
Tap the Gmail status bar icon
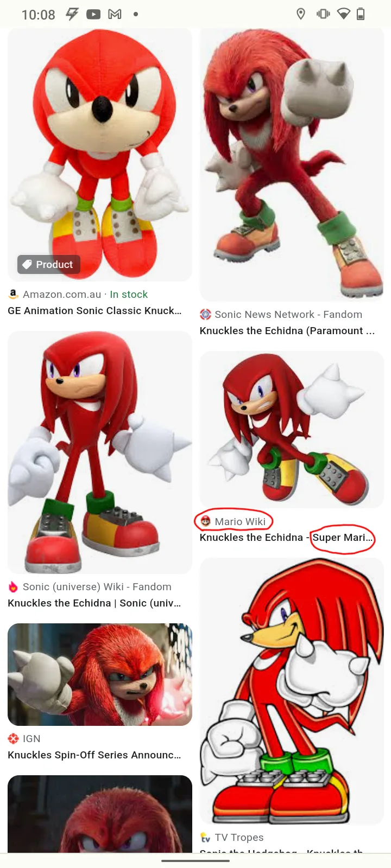coord(115,14)
